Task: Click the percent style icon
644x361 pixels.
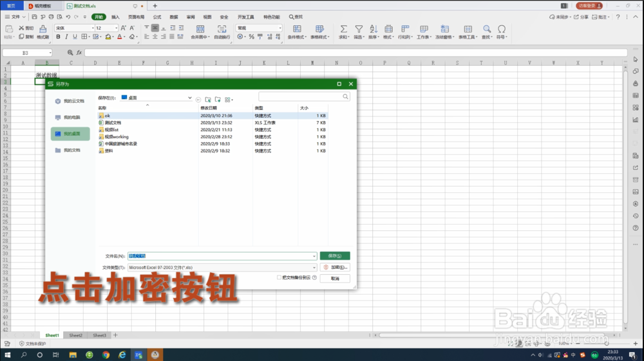Action: pos(251,37)
